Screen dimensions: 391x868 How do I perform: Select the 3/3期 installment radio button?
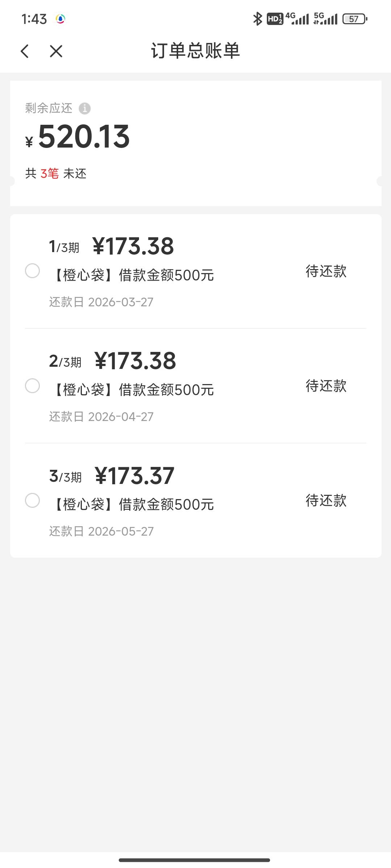(32, 501)
